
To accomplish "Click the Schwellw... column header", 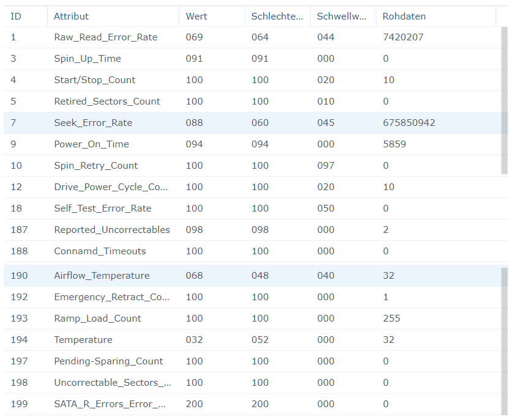I will [343, 16].
